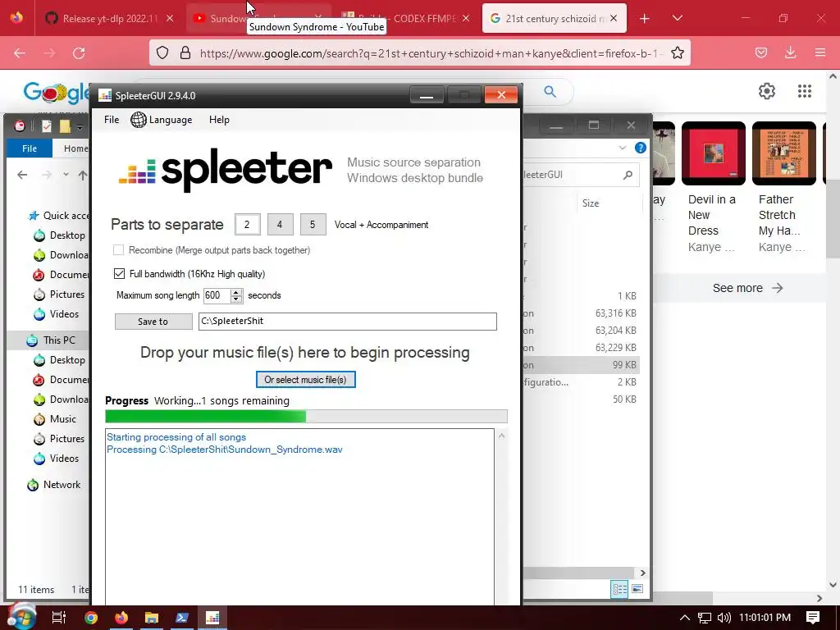
Task: Go back in File Explorer
Action: (22, 175)
